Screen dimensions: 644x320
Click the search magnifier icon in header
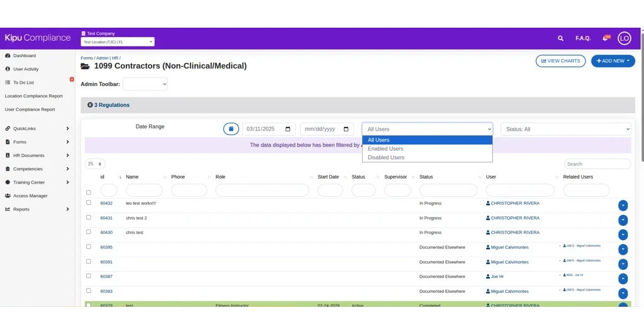560,38
